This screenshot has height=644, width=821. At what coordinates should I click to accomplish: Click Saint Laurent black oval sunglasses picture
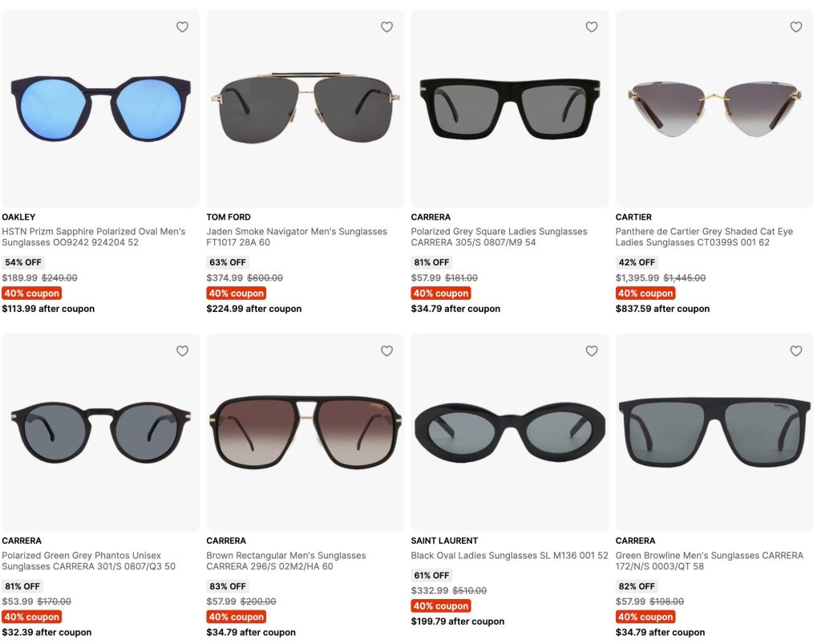pyautogui.click(x=510, y=432)
